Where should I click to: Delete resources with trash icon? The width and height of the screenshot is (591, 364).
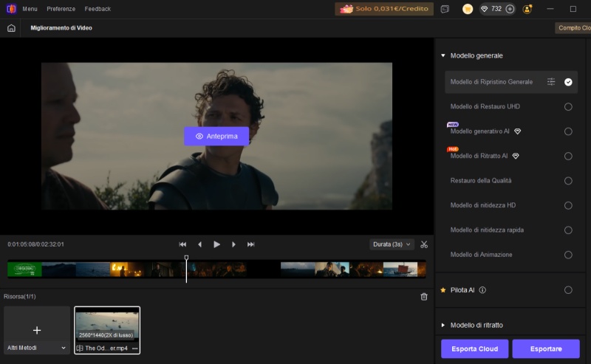pyautogui.click(x=424, y=297)
